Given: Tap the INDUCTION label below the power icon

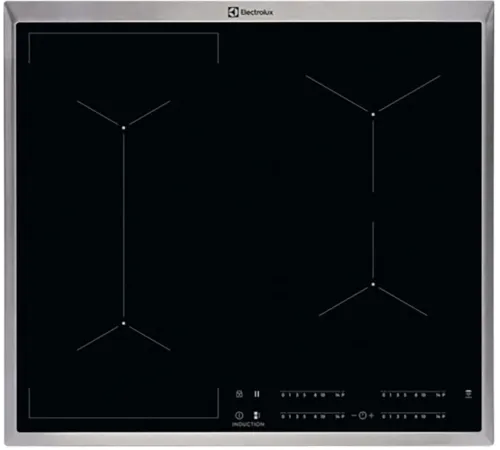Looking at the screenshot, I should (x=248, y=424).
